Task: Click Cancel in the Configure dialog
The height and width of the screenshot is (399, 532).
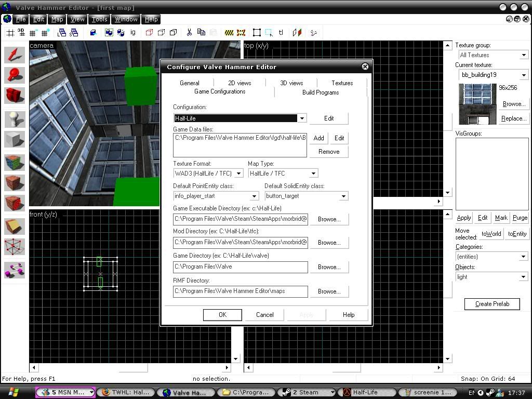Action: tap(264, 315)
